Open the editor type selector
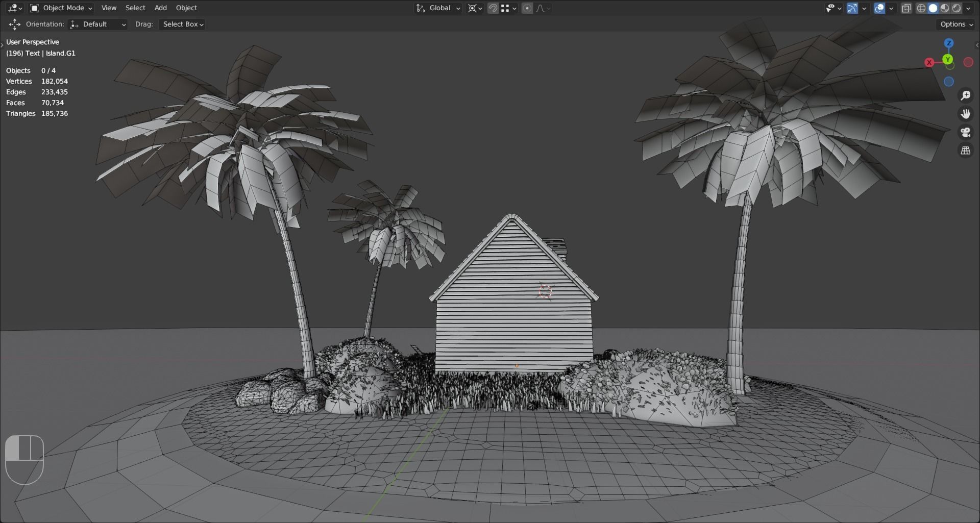 [15, 8]
